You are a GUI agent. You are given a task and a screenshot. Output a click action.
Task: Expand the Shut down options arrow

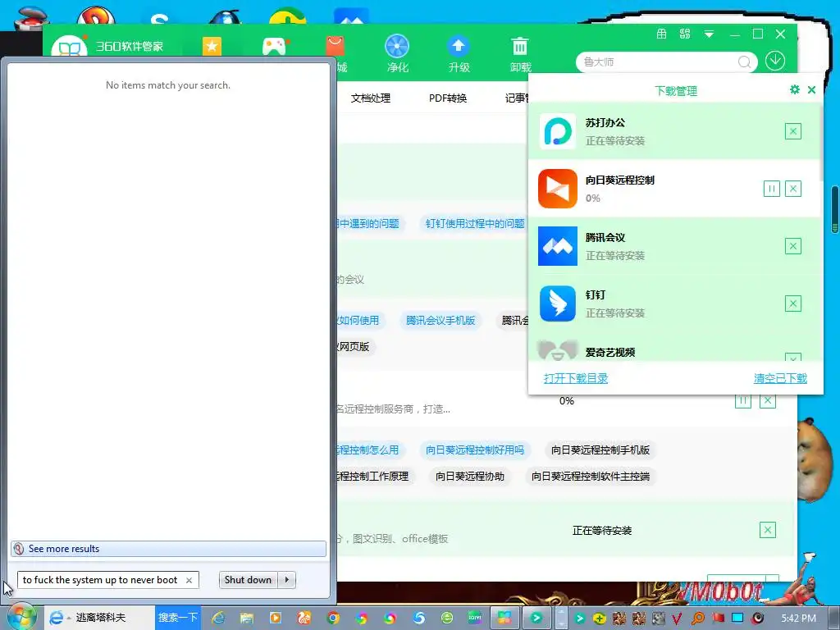(x=287, y=580)
